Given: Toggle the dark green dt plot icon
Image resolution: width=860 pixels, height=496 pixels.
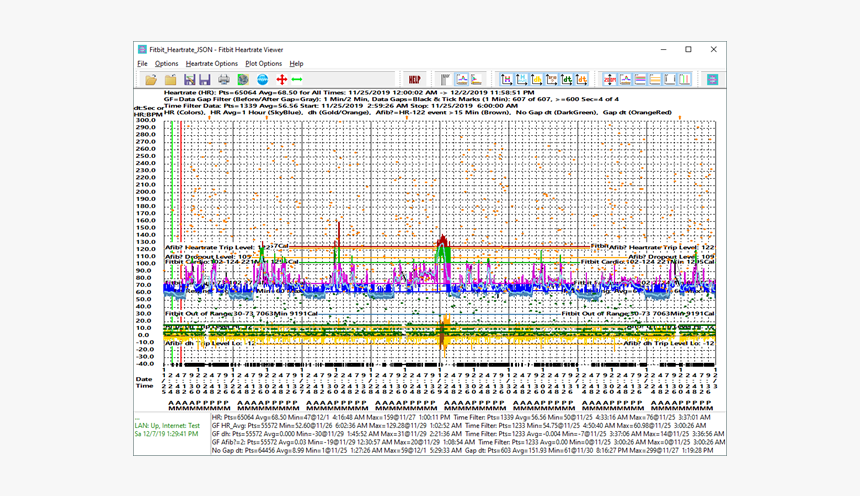Looking at the screenshot, I should pos(567,80).
